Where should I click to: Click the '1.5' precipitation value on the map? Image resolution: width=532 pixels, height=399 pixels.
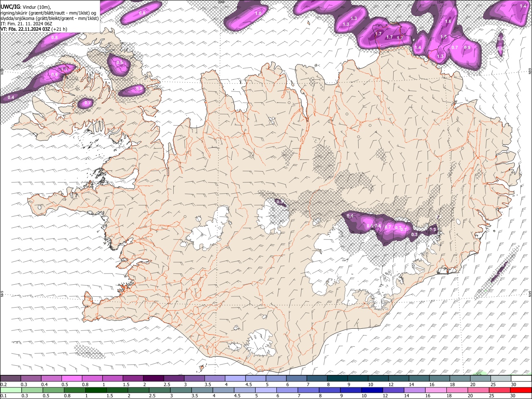[443, 37]
